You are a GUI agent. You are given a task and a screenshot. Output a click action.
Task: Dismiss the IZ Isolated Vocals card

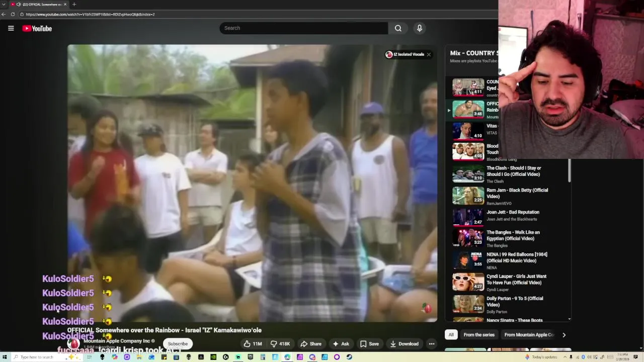tap(429, 54)
